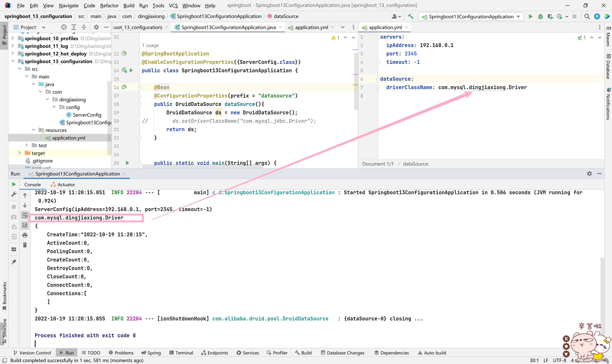Click the Down stack trace arrow
Screen dimensions: 612x364
click(25, 205)
